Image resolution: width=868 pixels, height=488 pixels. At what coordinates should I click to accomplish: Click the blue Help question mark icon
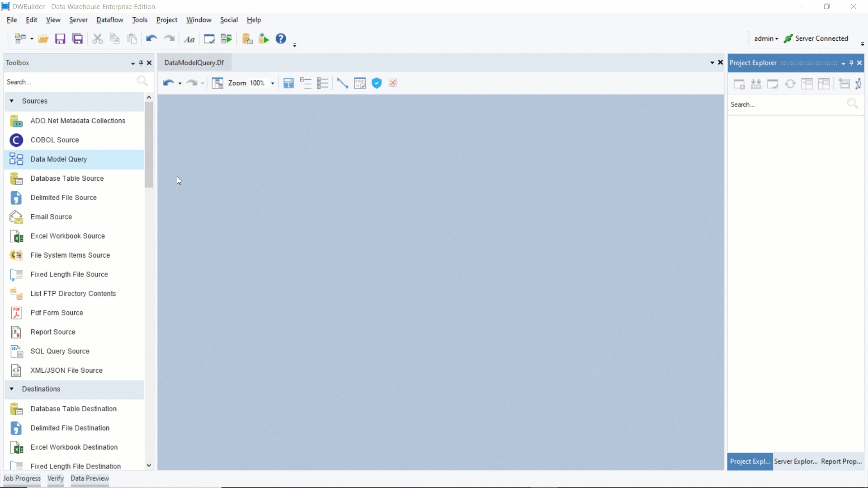(x=281, y=39)
